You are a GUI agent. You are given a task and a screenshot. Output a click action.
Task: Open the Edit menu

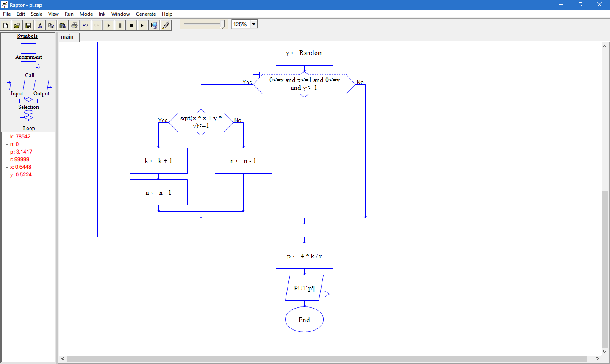[21, 14]
